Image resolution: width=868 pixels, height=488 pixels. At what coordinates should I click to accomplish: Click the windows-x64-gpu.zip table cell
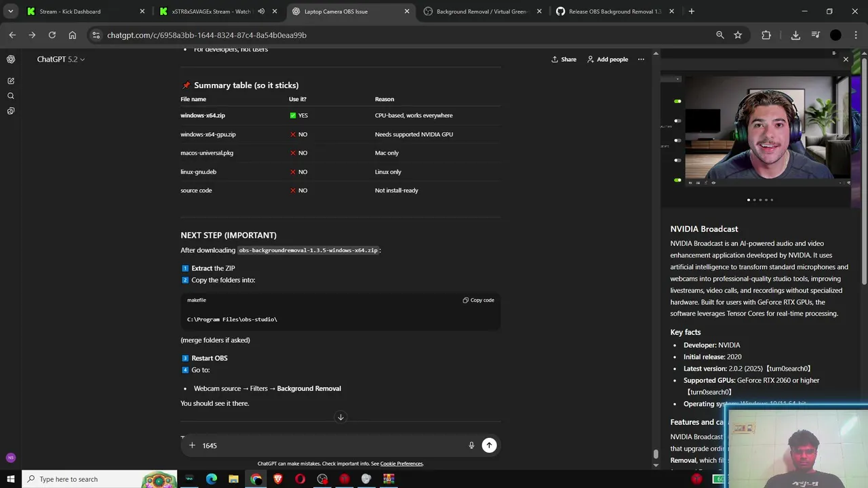coord(208,134)
